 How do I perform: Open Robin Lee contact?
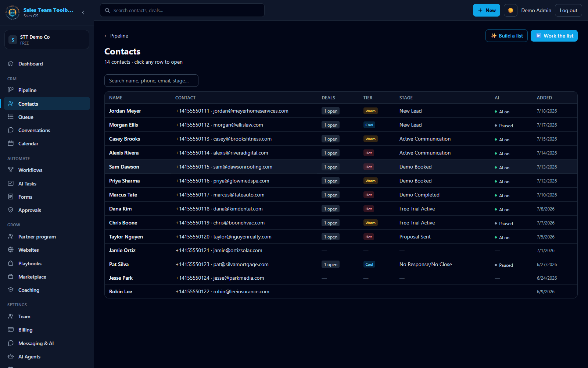(x=341, y=291)
